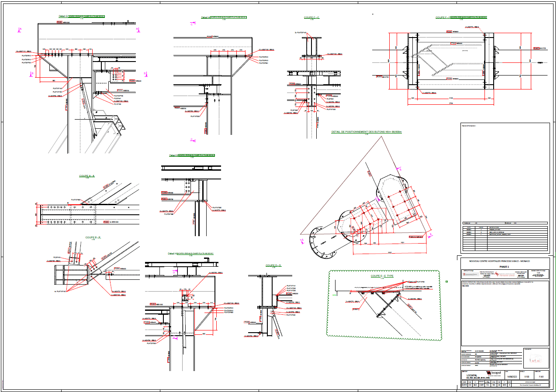Click the localisation key plan thumbnail

pyautogui.click(x=536, y=359)
